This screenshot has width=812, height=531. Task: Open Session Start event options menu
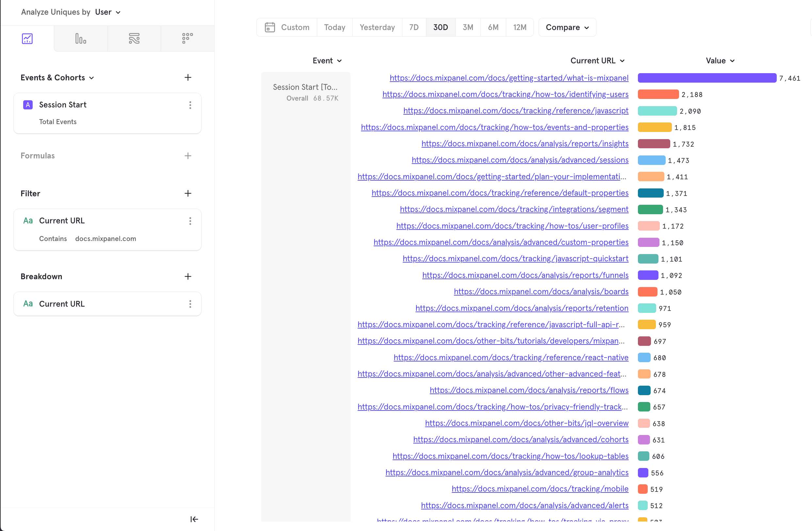(x=190, y=105)
